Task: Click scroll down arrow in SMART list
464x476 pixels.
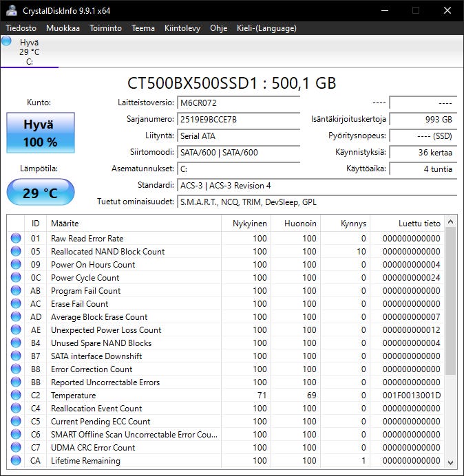Action: click(x=451, y=462)
